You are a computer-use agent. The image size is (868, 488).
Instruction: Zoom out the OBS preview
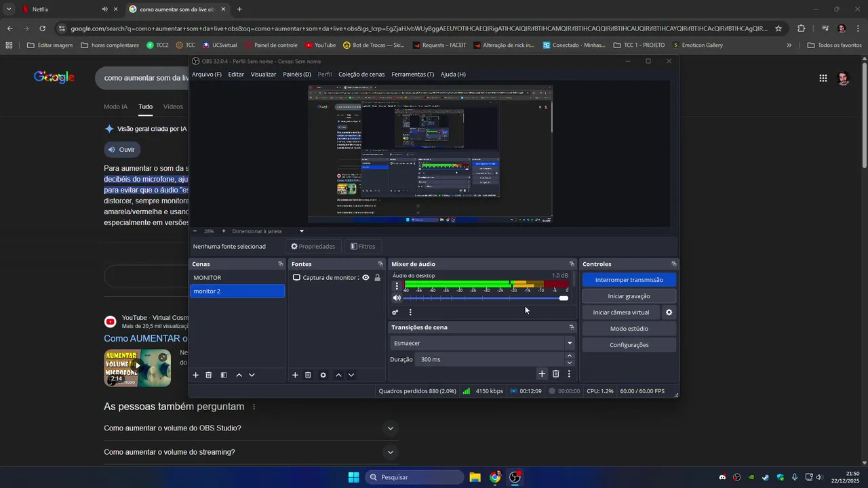point(195,231)
